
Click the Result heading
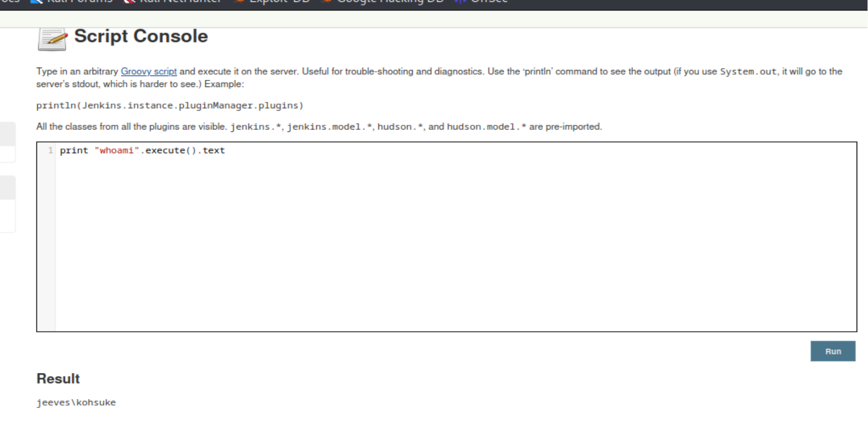pyautogui.click(x=58, y=379)
